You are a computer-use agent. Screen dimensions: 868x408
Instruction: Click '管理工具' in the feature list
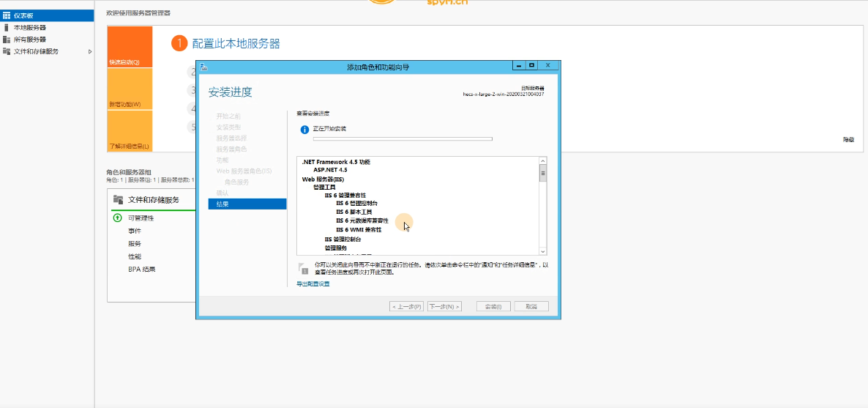(324, 188)
